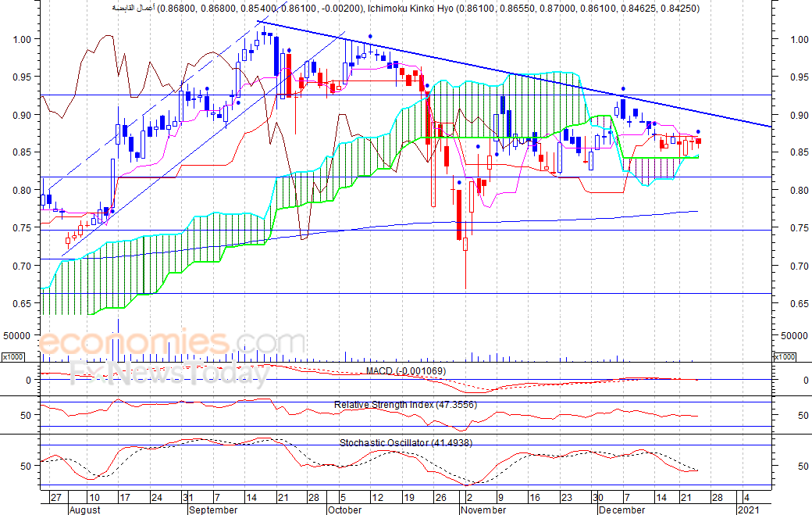Image resolution: width=812 pixels, height=515 pixels.
Task: Select the November month label
Action: [483, 510]
